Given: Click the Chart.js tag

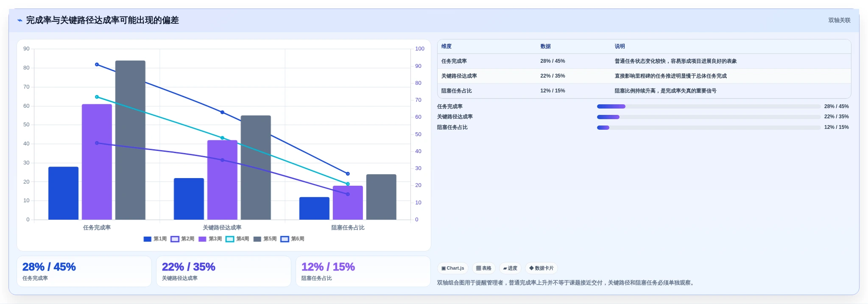Looking at the screenshot, I should (x=453, y=268).
